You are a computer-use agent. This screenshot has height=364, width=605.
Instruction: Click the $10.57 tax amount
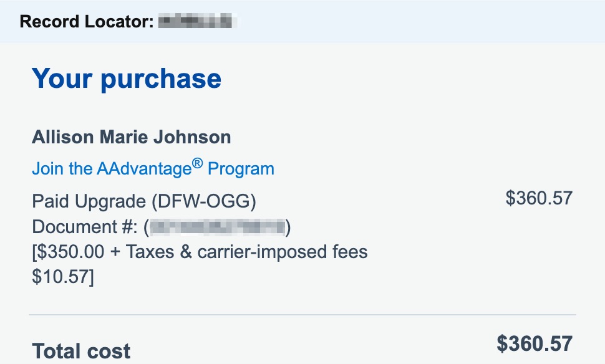61,277
